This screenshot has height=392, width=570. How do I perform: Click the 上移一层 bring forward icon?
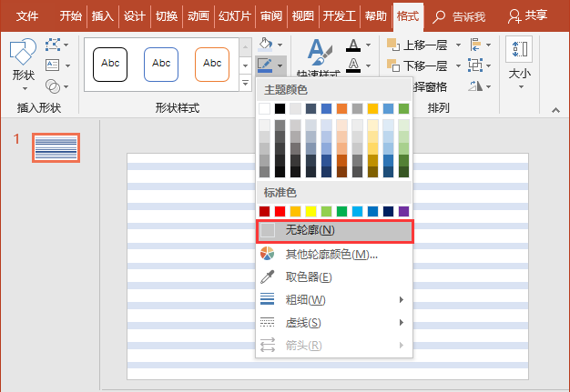tap(393, 45)
